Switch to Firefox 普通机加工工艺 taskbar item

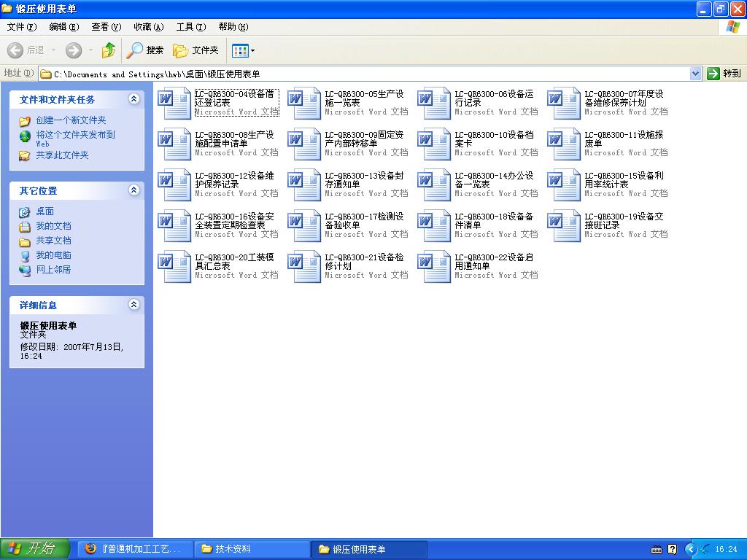136,549
